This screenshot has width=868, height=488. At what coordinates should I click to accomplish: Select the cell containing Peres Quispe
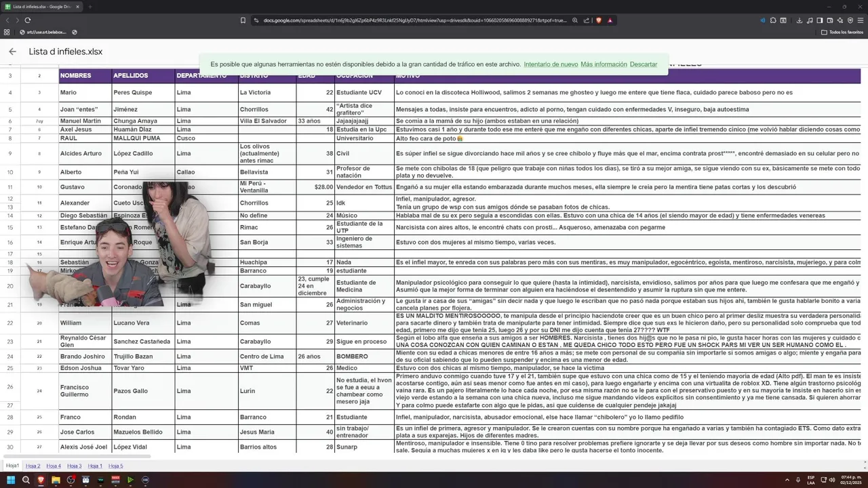[143, 92]
